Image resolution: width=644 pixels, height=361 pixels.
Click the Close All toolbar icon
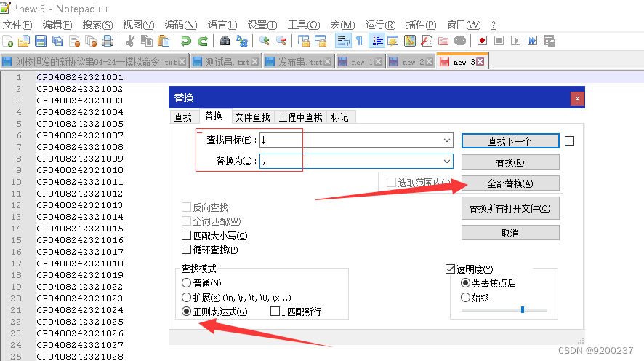91,41
